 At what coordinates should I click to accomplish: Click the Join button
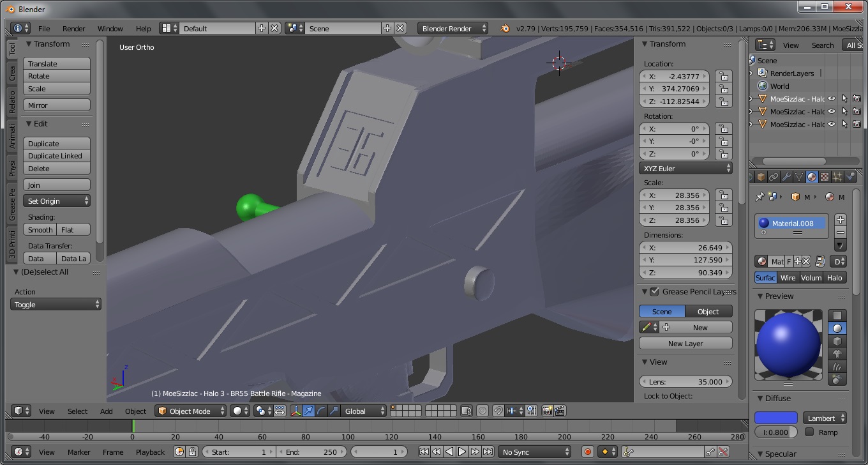pyautogui.click(x=57, y=185)
